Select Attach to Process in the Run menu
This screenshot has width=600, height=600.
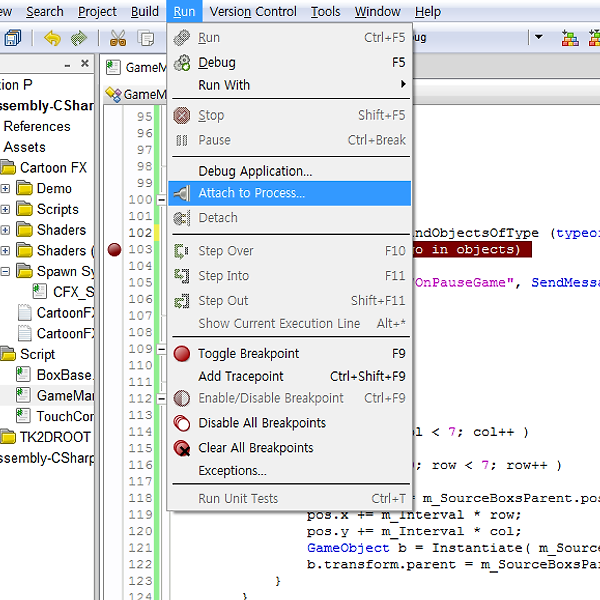click(251, 193)
